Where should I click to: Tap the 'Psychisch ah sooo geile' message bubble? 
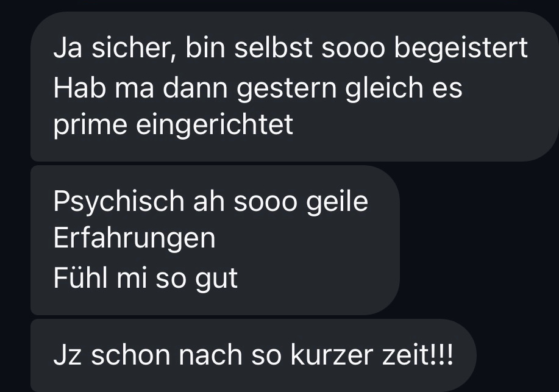[x=215, y=240]
